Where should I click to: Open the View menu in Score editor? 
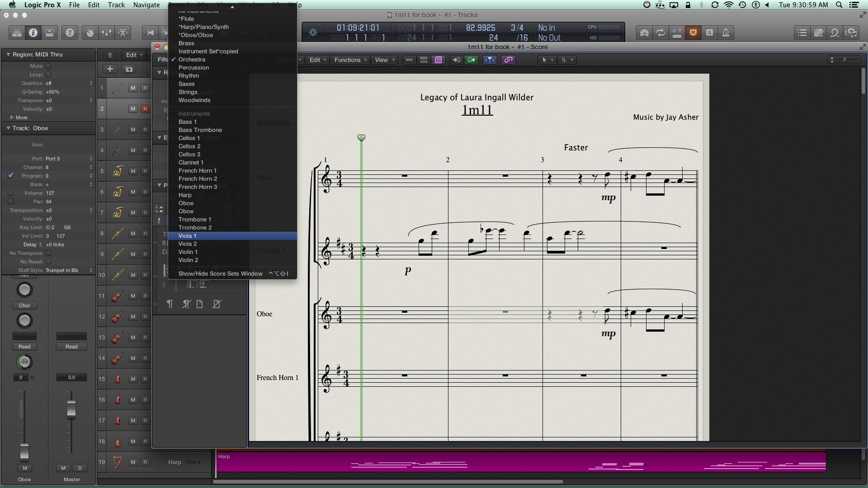click(384, 60)
